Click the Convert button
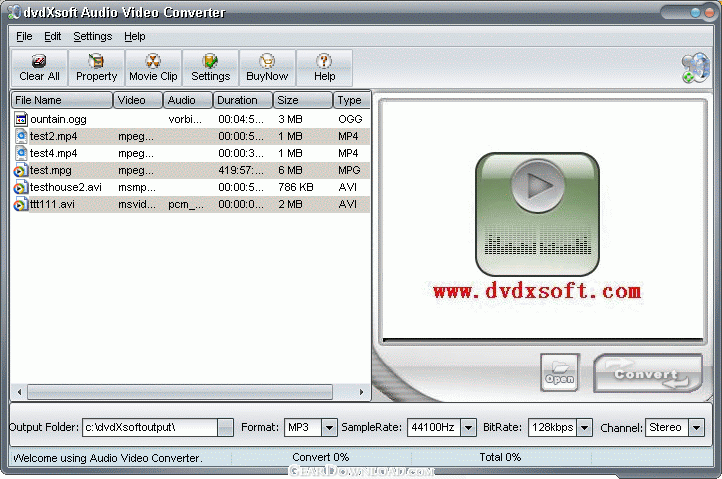Viewport: 722px width, 479px height. 648,374
